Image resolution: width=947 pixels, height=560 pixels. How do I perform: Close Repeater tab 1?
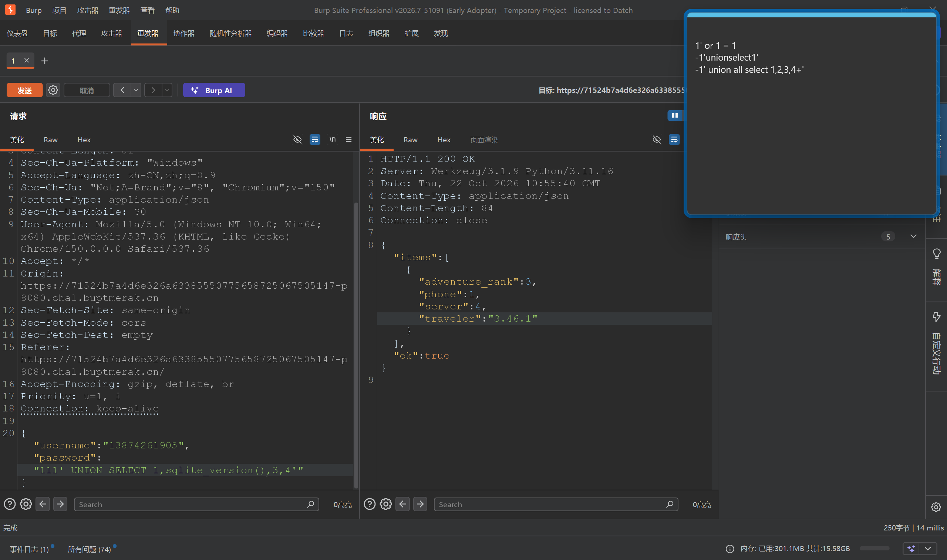[x=26, y=60]
